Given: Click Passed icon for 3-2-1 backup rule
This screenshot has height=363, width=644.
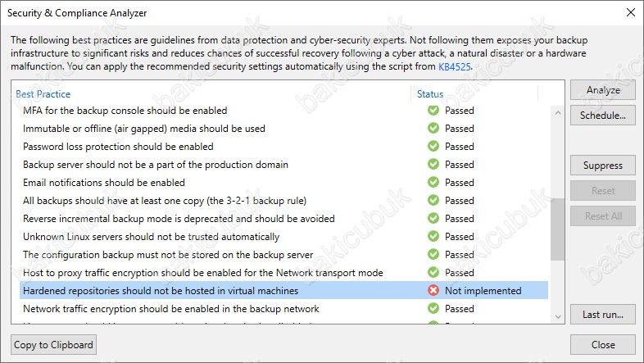Looking at the screenshot, I should (x=433, y=201).
